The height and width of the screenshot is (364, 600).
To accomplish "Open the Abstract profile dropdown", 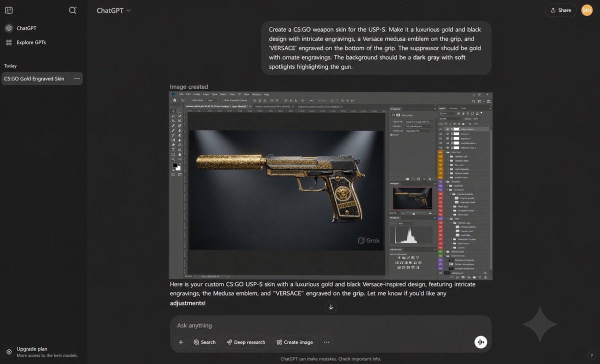I will [x=418, y=126].
